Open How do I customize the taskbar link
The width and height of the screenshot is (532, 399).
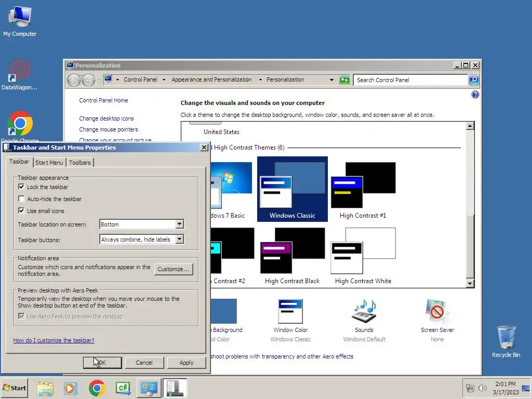pyautogui.click(x=54, y=340)
